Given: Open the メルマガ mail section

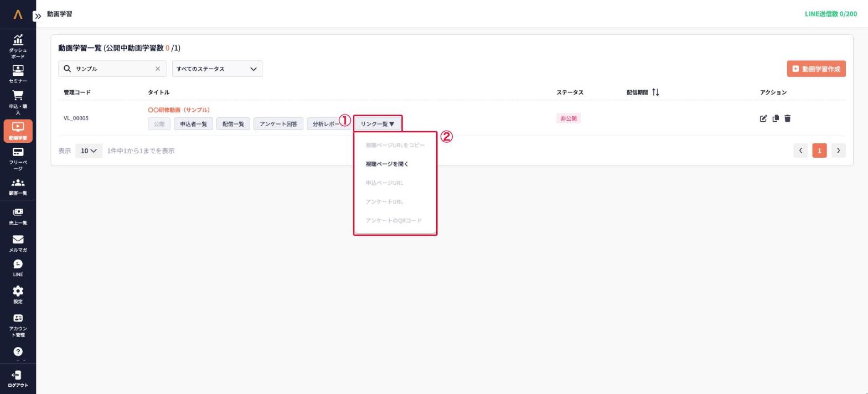Looking at the screenshot, I should (18, 243).
